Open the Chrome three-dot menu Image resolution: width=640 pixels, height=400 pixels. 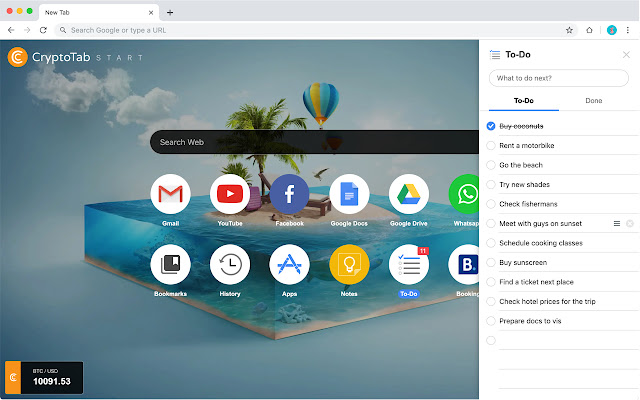tap(627, 30)
